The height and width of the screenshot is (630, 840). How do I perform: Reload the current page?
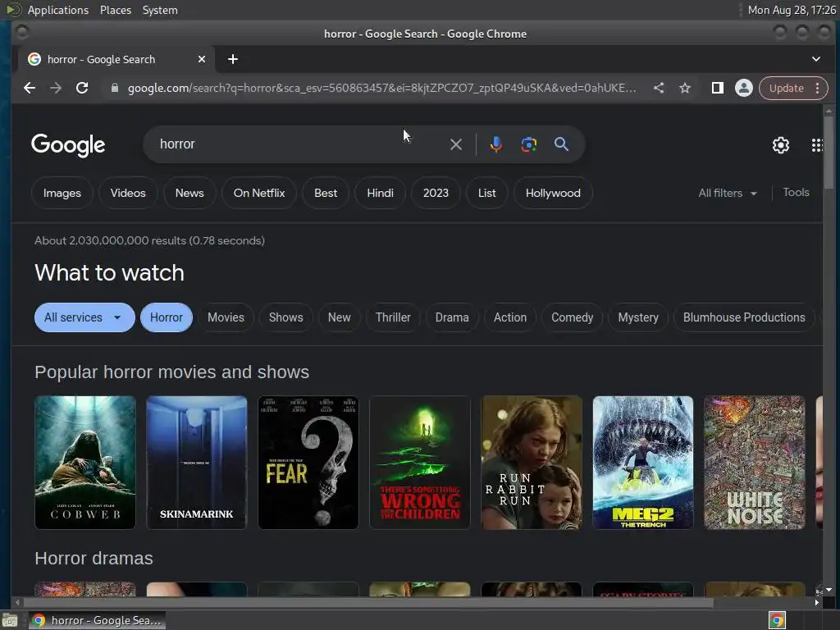click(x=82, y=88)
